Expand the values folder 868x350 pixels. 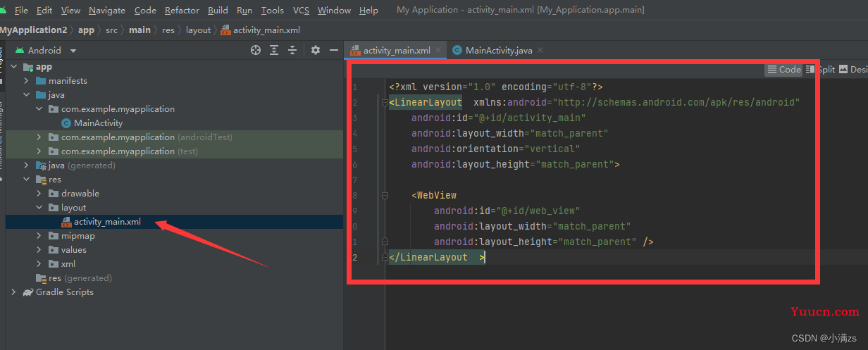click(39, 250)
